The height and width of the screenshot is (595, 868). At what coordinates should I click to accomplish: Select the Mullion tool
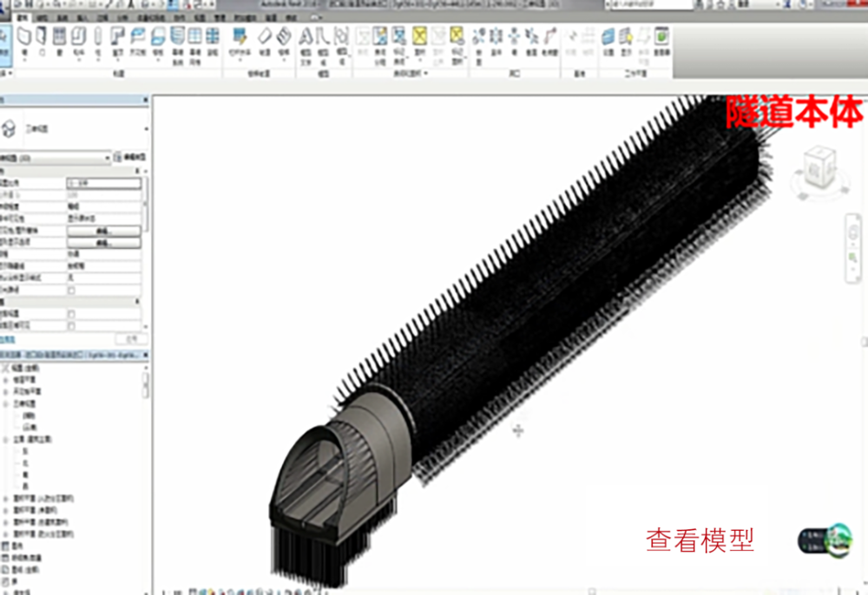[x=213, y=41]
